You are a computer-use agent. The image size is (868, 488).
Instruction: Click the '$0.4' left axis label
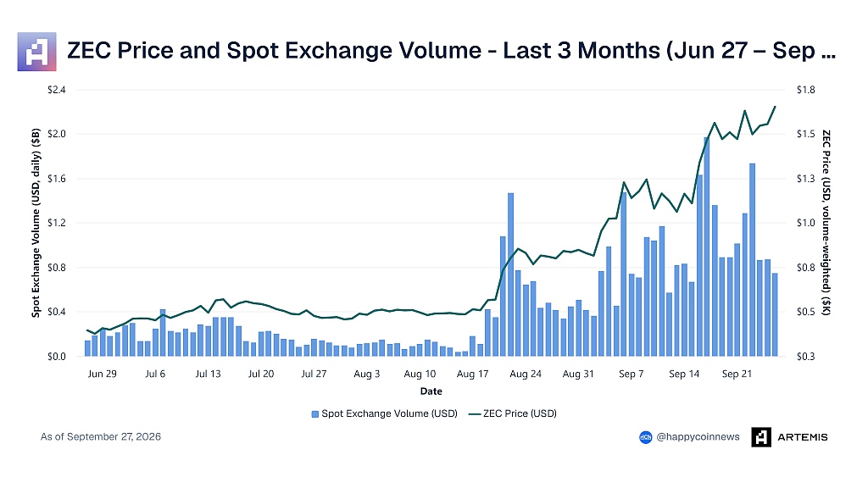click(x=57, y=312)
